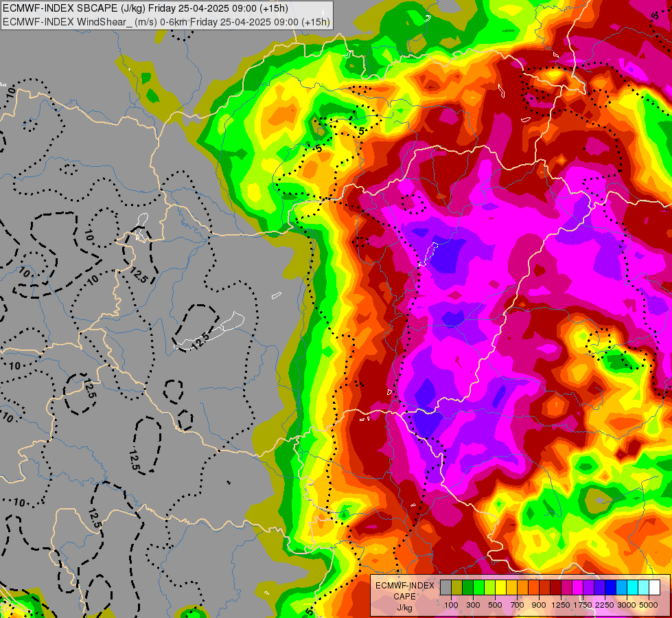Click the amber legend swatch
672x618 pixels.
pyautogui.click(x=511, y=588)
